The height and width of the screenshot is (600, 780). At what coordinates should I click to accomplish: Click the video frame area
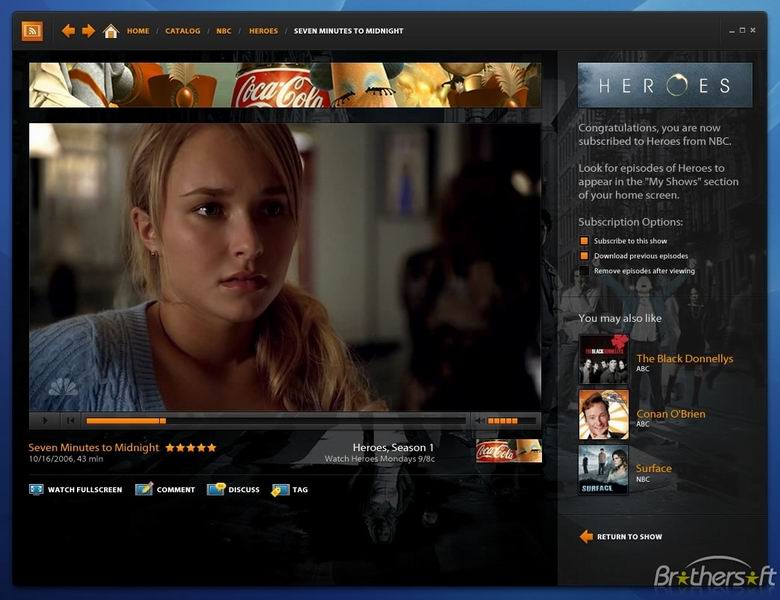[285, 267]
